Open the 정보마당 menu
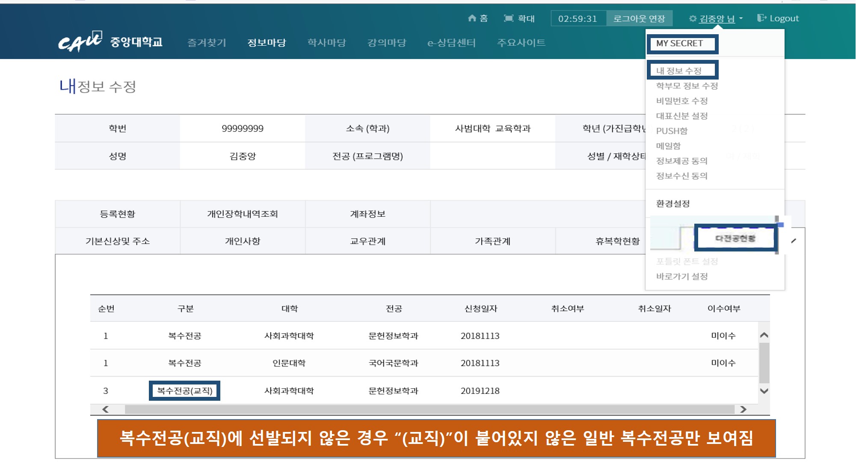 [x=267, y=42]
